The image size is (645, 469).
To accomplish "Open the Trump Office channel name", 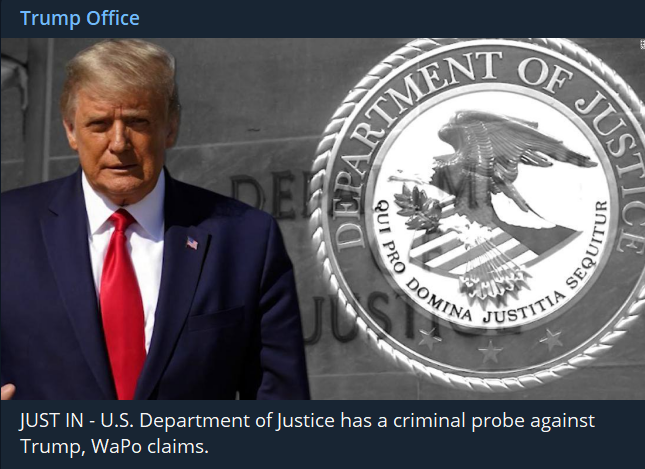I will click(79, 19).
